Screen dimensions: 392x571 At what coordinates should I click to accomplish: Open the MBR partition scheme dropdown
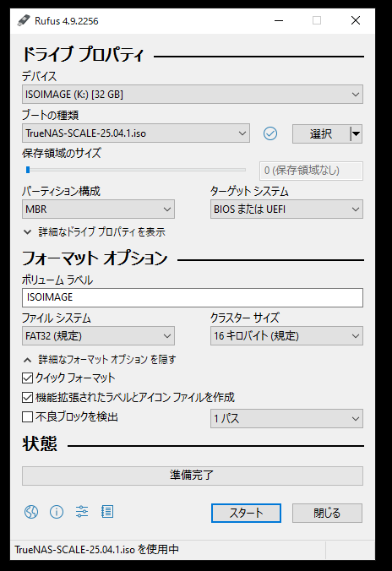(x=98, y=209)
